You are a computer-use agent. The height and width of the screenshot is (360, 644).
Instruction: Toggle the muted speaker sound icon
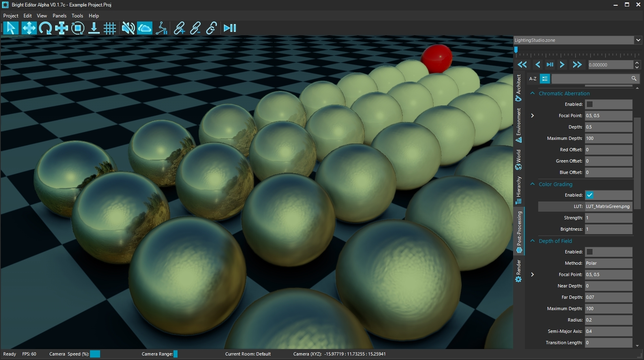(x=128, y=28)
